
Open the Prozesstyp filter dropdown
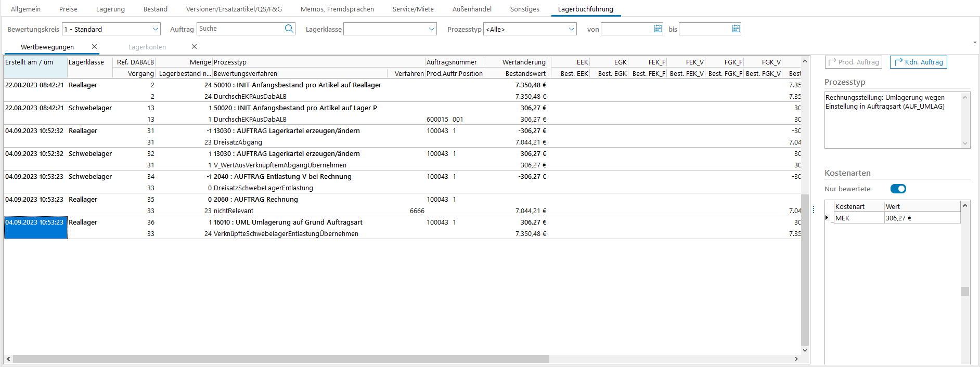pyautogui.click(x=572, y=29)
